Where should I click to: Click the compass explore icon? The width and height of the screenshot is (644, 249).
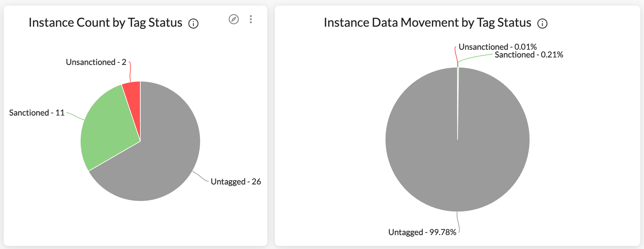coord(234,19)
